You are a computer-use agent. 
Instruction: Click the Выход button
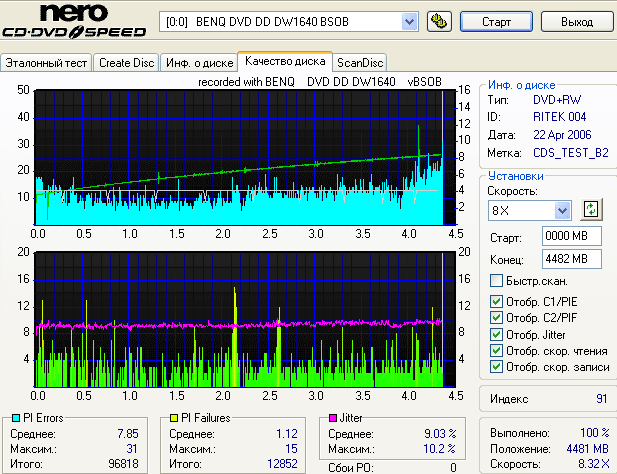[x=577, y=22]
